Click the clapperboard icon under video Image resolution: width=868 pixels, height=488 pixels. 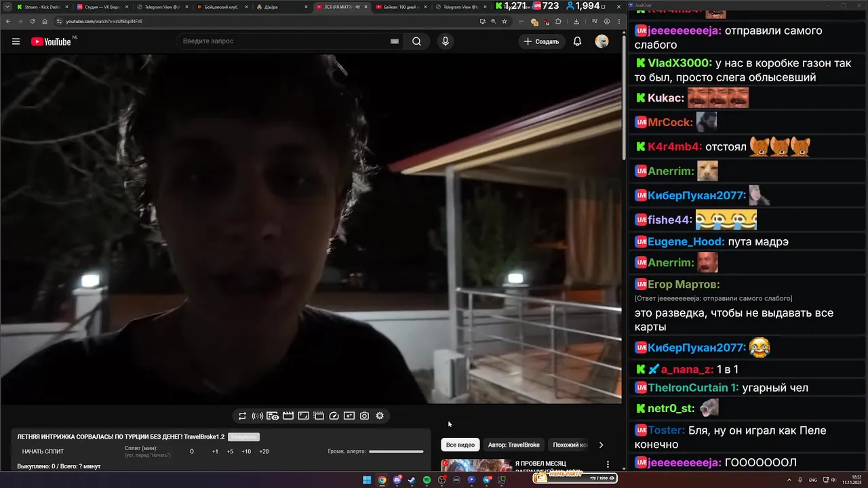click(288, 416)
